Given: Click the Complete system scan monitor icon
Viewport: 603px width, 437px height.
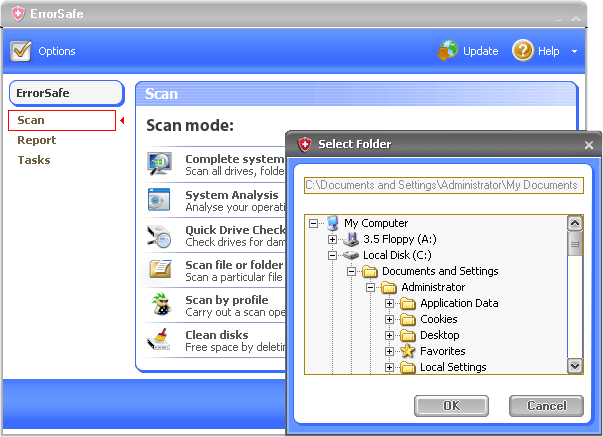Looking at the screenshot, I should (159, 163).
